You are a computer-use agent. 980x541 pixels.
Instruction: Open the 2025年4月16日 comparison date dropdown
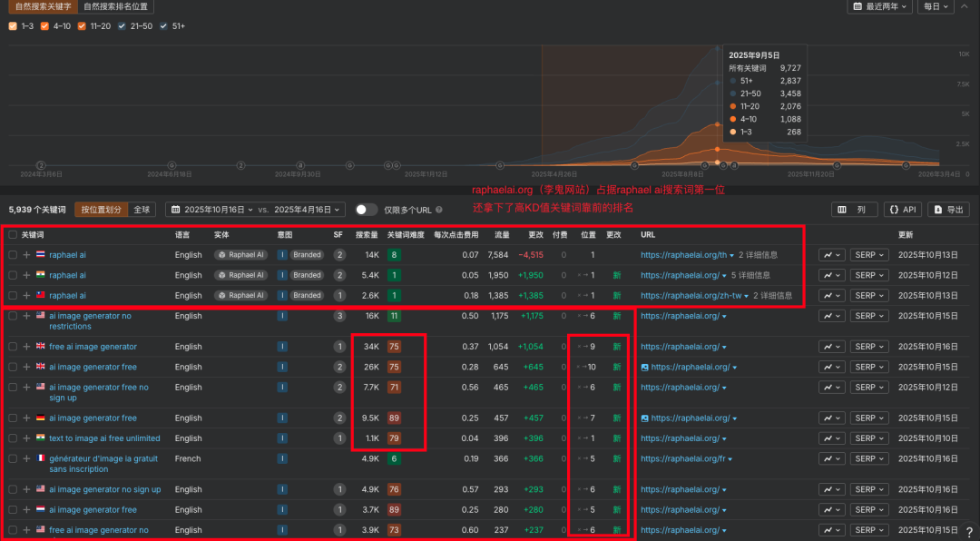click(307, 210)
